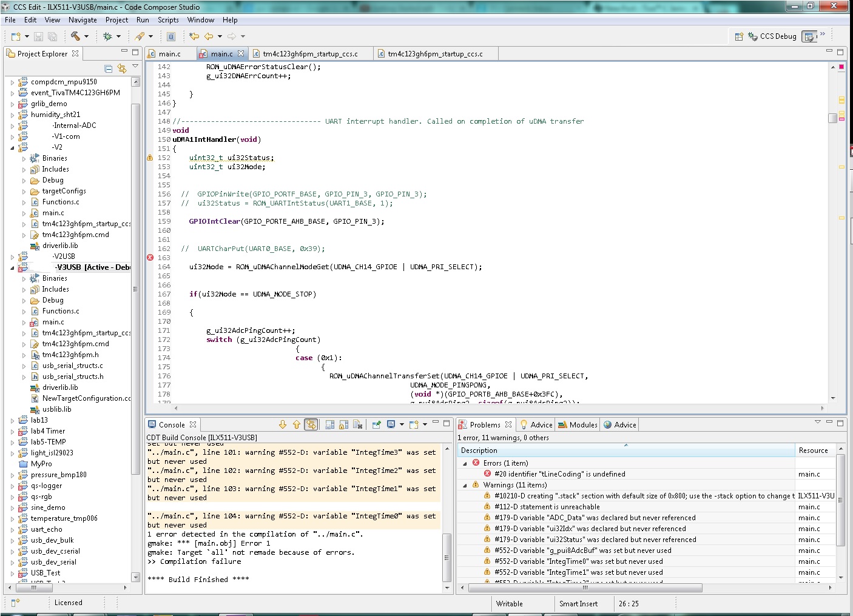Click the Open Perspective icon
This screenshot has height=616, width=853.
pos(739,36)
